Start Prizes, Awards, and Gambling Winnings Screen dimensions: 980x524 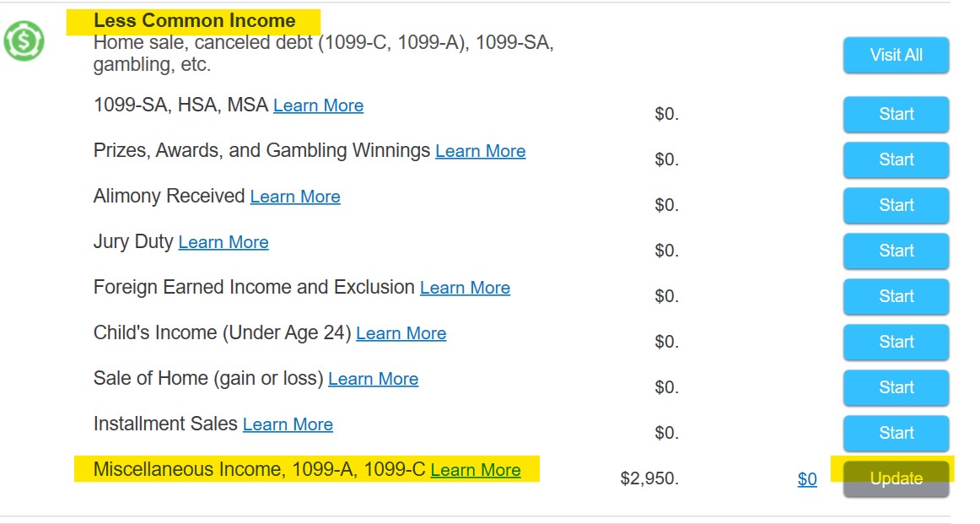point(896,159)
